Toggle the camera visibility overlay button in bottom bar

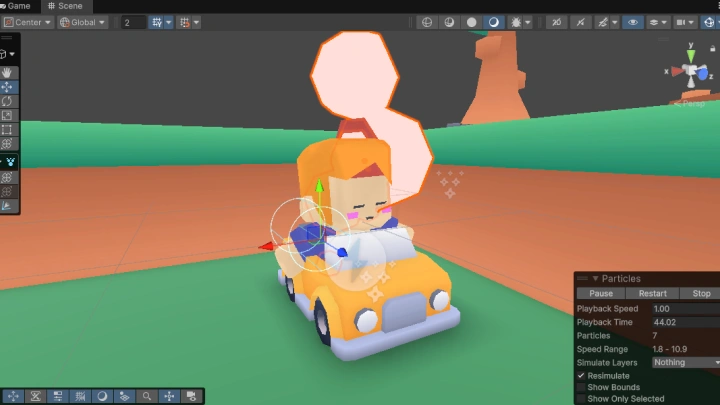tap(191, 396)
